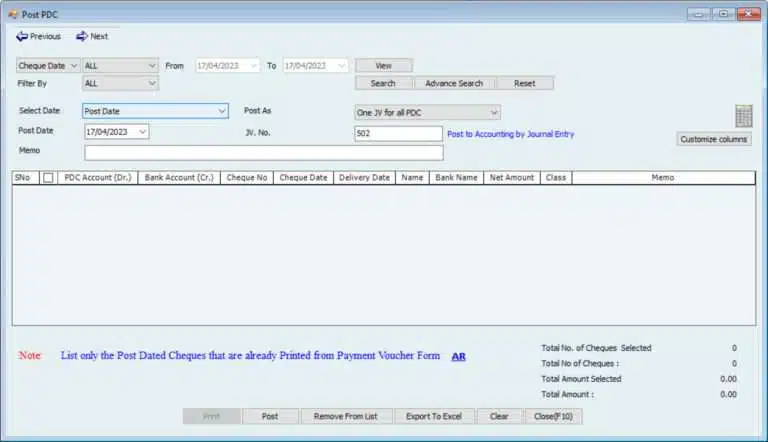Open the ALL dropdown beside Cheque Date
The image size is (768, 442).
pyautogui.click(x=120, y=66)
